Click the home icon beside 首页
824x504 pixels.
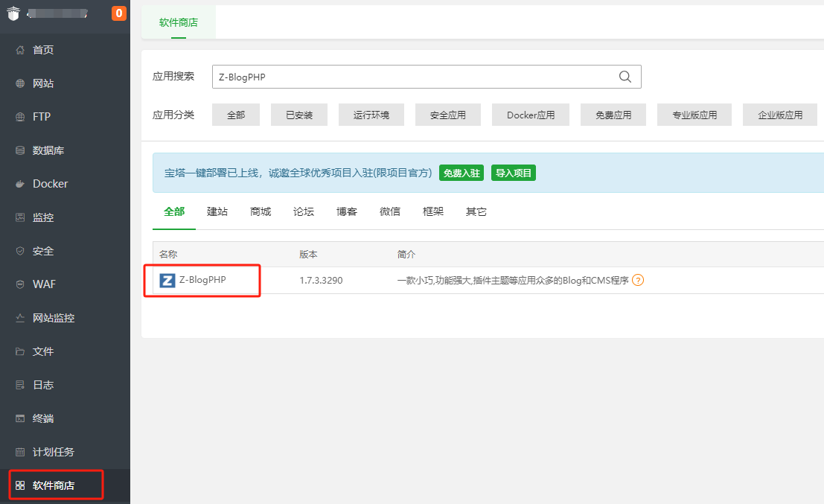click(20, 50)
